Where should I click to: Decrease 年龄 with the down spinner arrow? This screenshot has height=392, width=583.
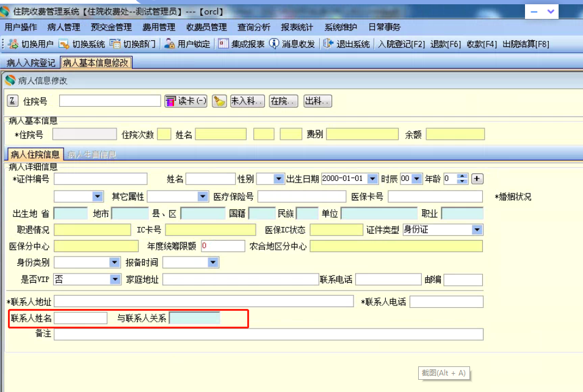coord(462,181)
